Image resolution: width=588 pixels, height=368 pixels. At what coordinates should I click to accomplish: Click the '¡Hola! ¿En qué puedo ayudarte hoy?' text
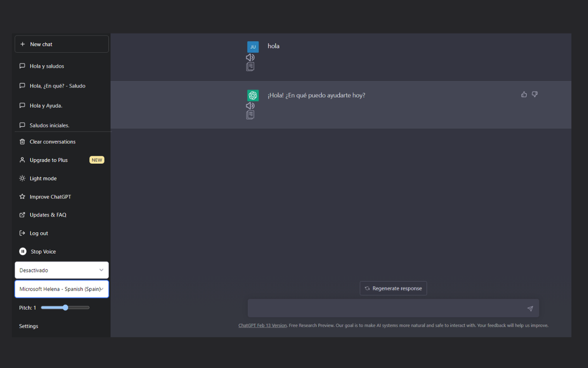pos(317,95)
